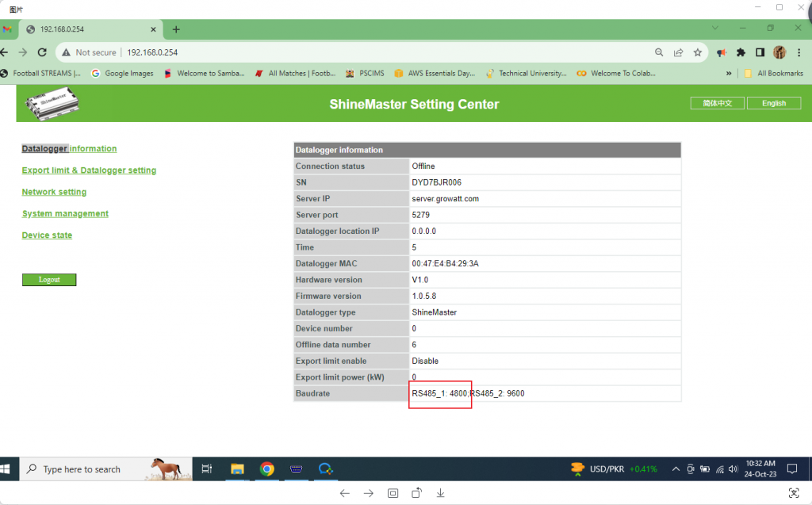Viewport: 812px width, 505px height.
Task: Open the Wi-Fi network icon
Action: (720, 469)
